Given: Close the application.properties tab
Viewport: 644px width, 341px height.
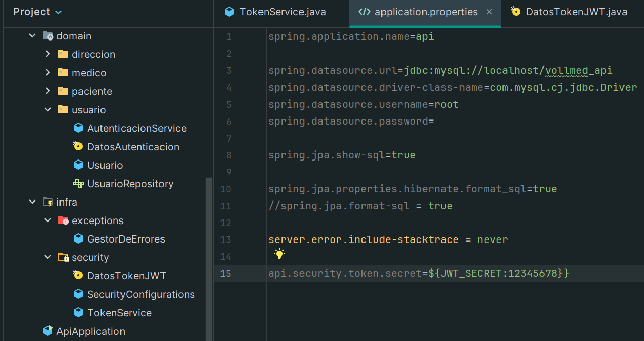Looking at the screenshot, I should point(490,12).
